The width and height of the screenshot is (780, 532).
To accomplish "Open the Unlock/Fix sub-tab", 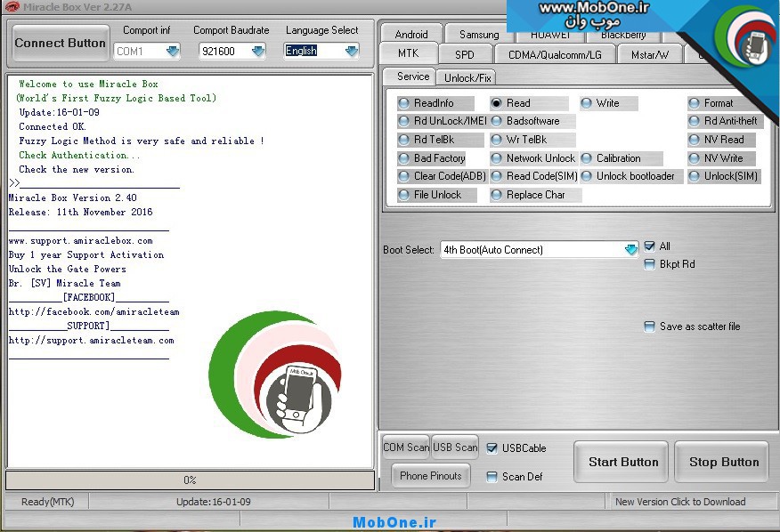I will click(467, 77).
